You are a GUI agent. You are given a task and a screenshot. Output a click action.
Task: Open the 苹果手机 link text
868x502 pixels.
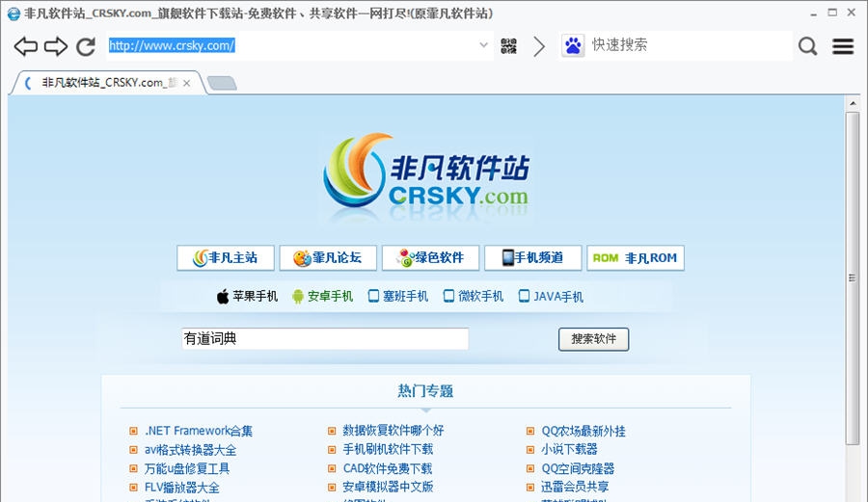pos(256,297)
